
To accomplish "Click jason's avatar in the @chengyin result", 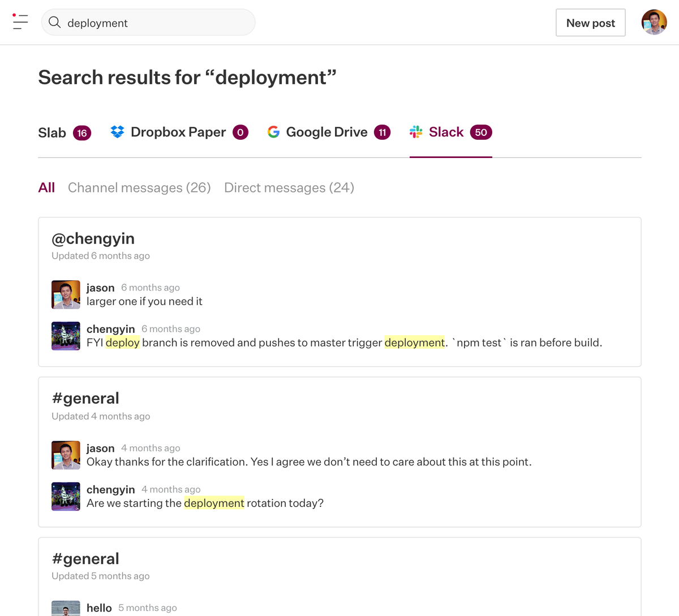I will (x=66, y=294).
